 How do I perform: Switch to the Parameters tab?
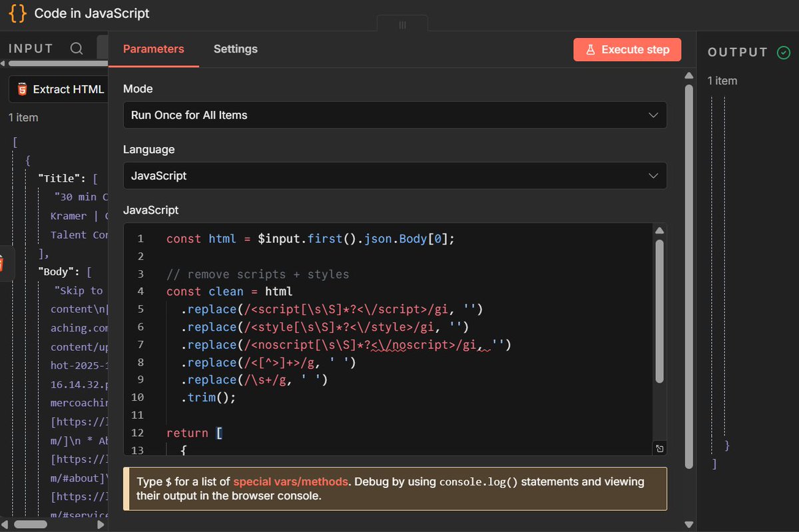[154, 49]
